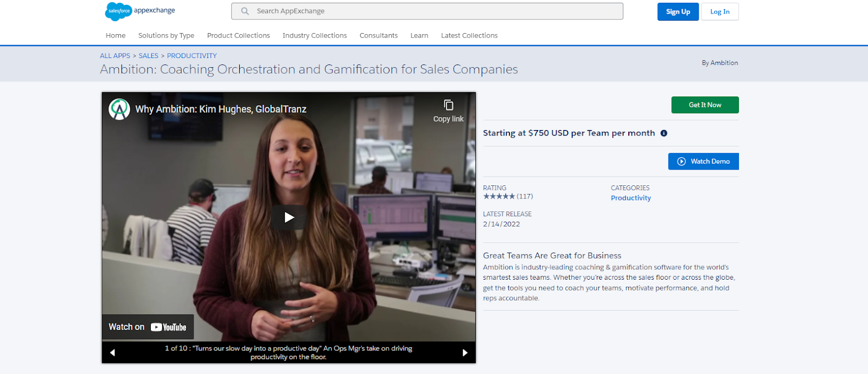The width and height of the screenshot is (868, 374).
Task: Open the Learn menu item
Action: (x=419, y=35)
